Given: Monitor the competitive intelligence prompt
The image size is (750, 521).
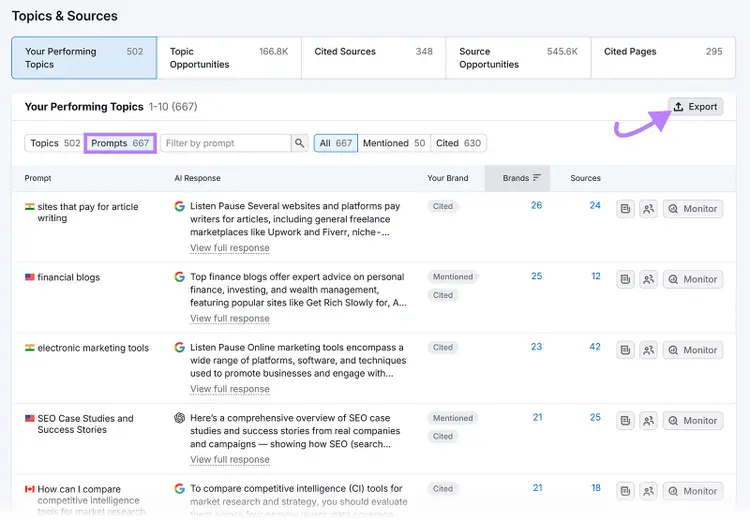Looking at the screenshot, I should [693, 491].
